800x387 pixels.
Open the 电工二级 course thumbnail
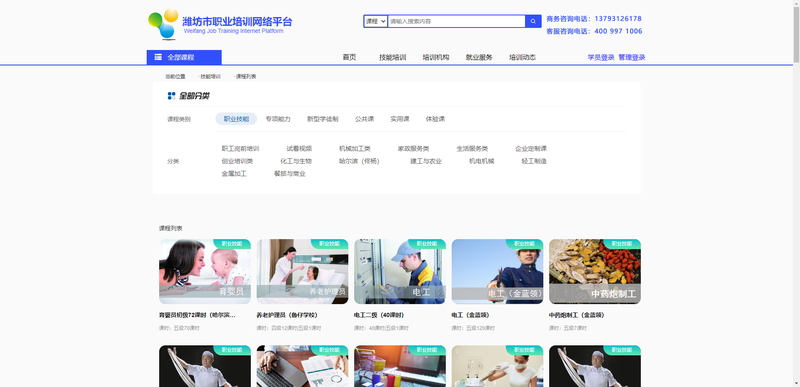(x=399, y=271)
